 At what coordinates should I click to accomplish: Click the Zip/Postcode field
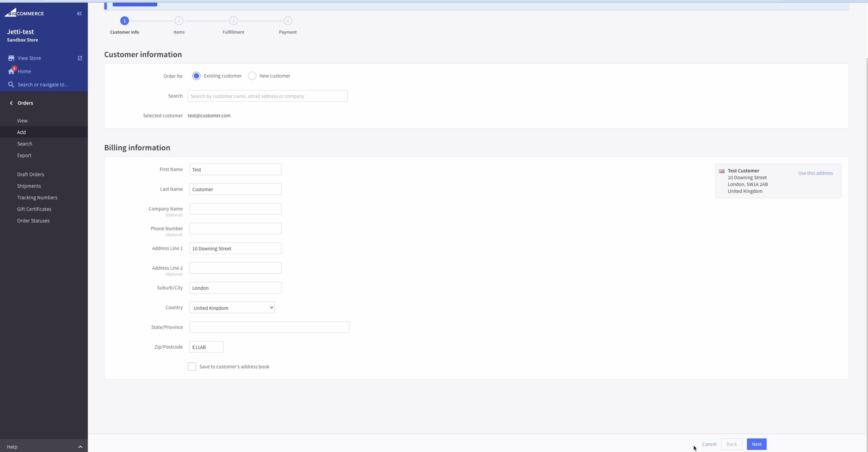coord(206,347)
